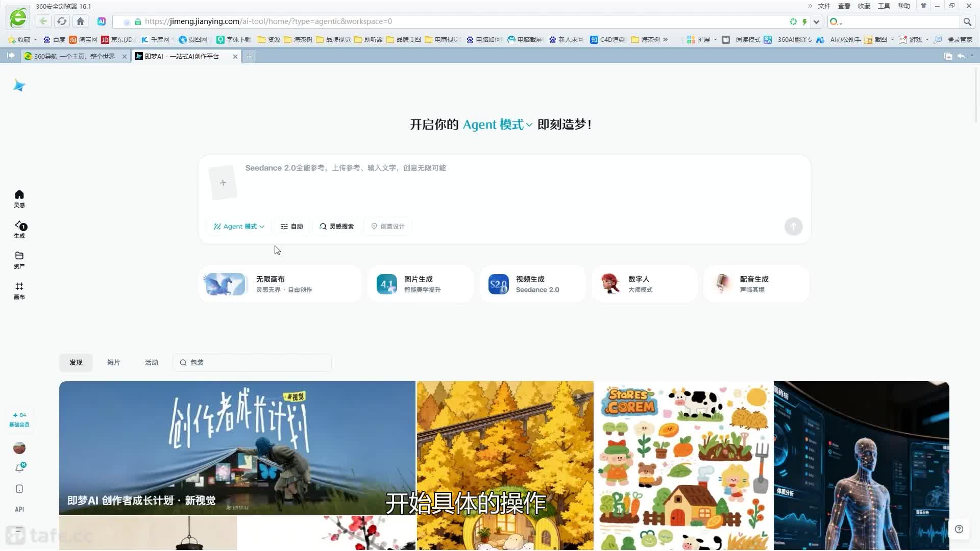
Task: Expand the address bar history dropdown arrow
Action: coord(816,22)
